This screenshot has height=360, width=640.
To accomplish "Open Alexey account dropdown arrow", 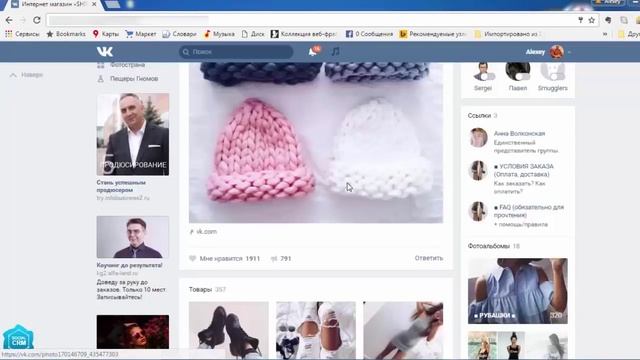I will coord(569,52).
